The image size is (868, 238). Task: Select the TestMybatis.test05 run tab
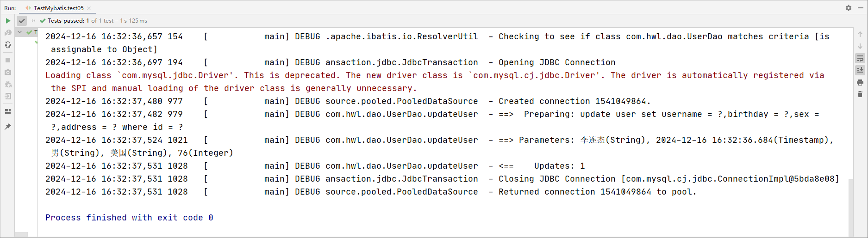pos(55,8)
